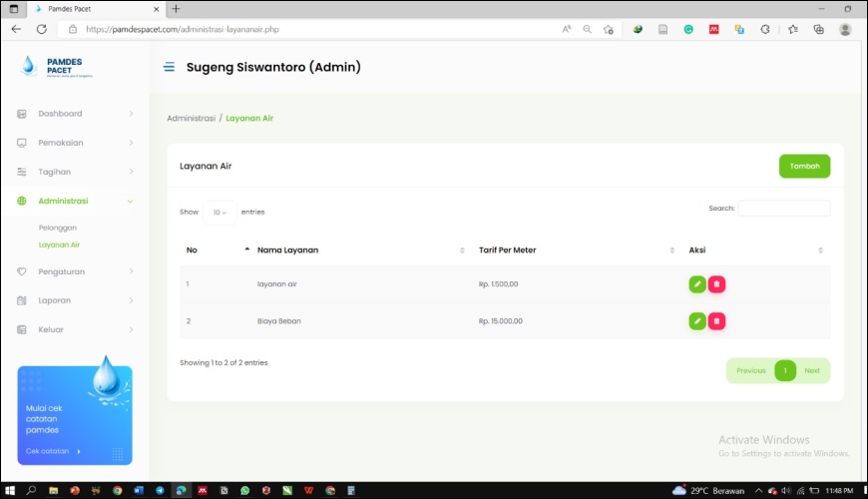Expand the Tagihan sidebar menu
Screen dimensions: 868x499
tap(76, 172)
